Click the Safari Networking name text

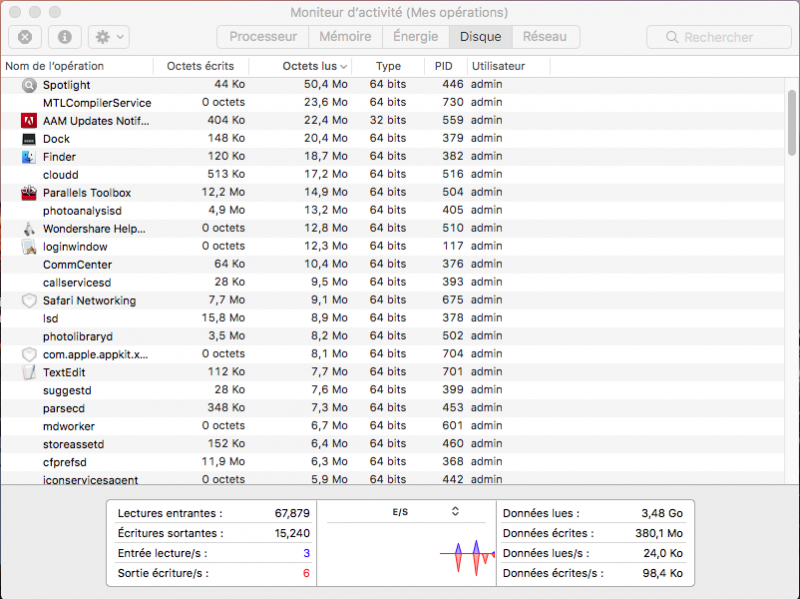tap(89, 301)
